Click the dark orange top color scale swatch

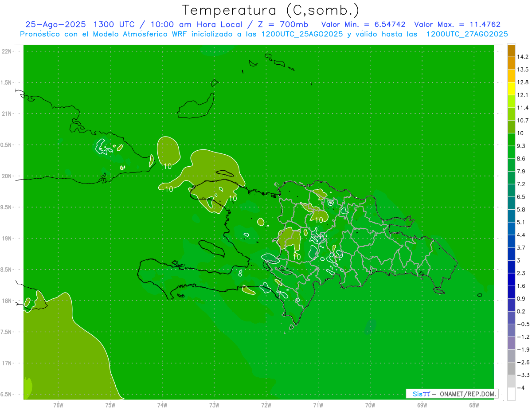(511, 51)
